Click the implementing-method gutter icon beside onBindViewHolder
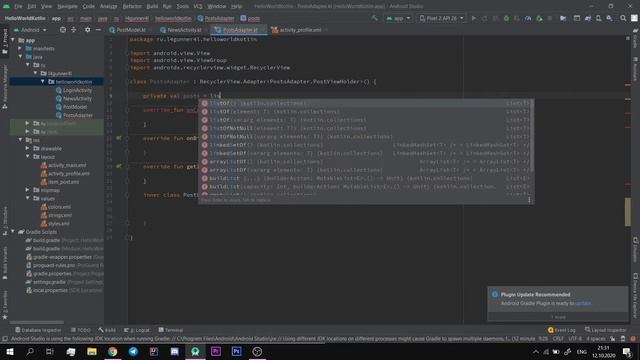 [x=118, y=138]
